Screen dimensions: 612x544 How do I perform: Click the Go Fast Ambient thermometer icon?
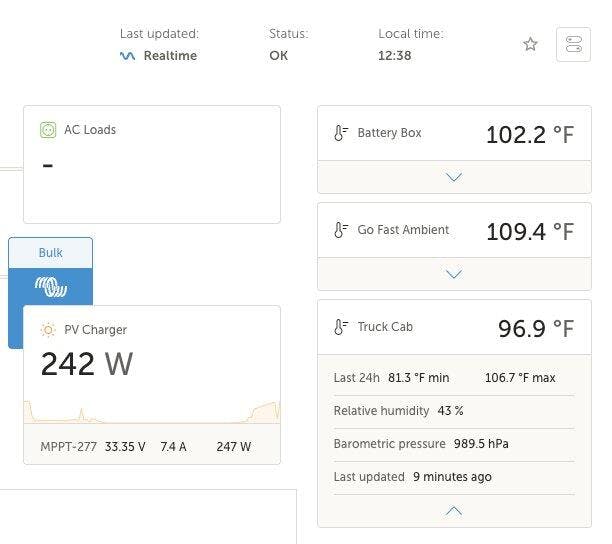point(341,230)
